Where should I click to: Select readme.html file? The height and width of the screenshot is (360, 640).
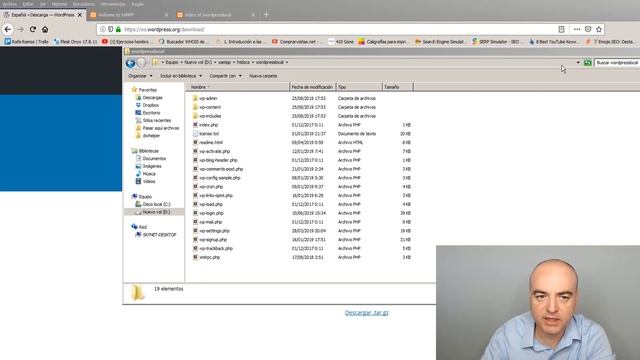pyautogui.click(x=211, y=142)
